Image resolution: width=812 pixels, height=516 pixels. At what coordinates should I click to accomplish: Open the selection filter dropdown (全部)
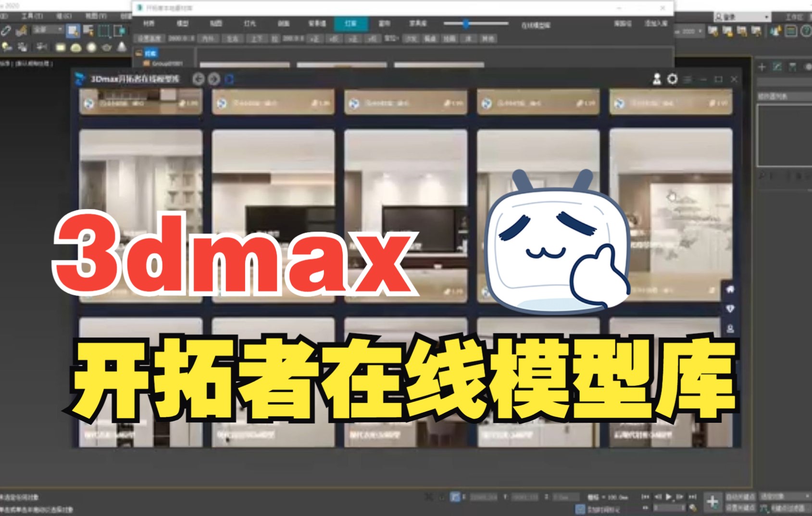(x=48, y=30)
